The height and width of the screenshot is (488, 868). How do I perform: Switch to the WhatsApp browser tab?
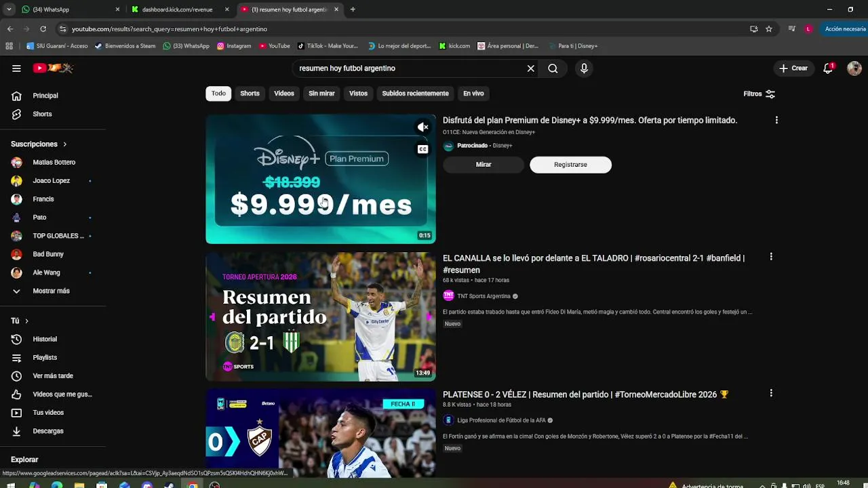(x=71, y=9)
